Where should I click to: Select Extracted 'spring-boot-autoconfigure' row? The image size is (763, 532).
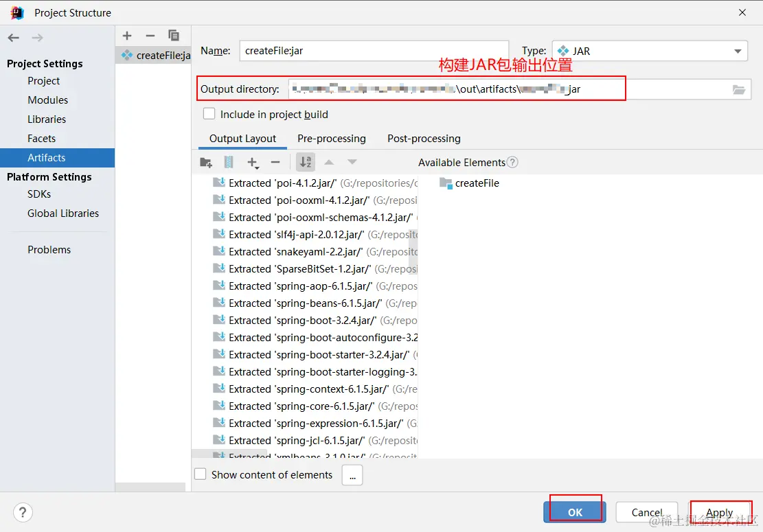point(315,338)
